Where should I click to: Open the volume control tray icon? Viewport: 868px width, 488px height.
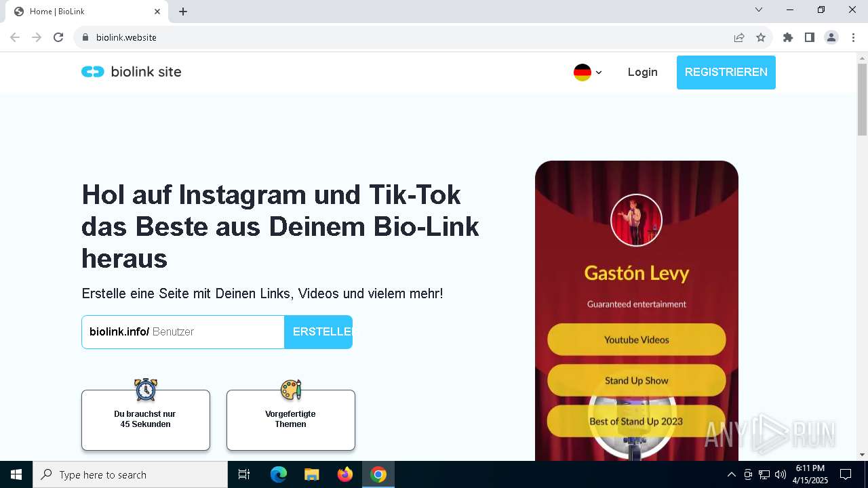click(781, 474)
